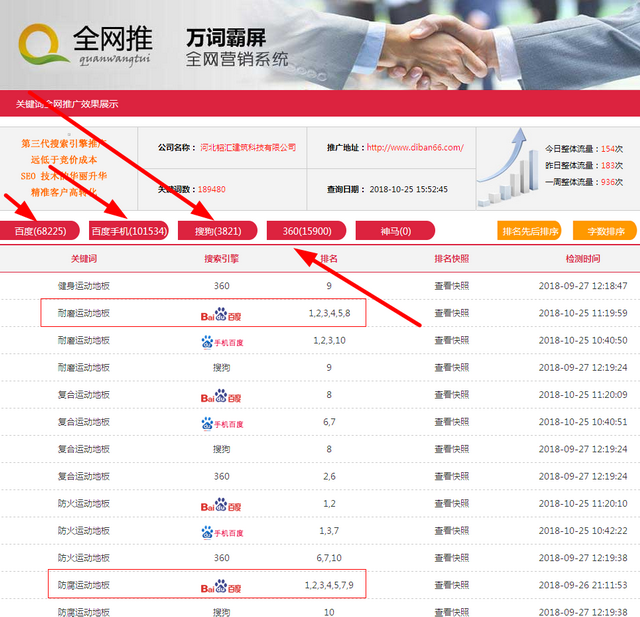
Task: Click the 排名先后排序 sort button
Action: tap(529, 231)
